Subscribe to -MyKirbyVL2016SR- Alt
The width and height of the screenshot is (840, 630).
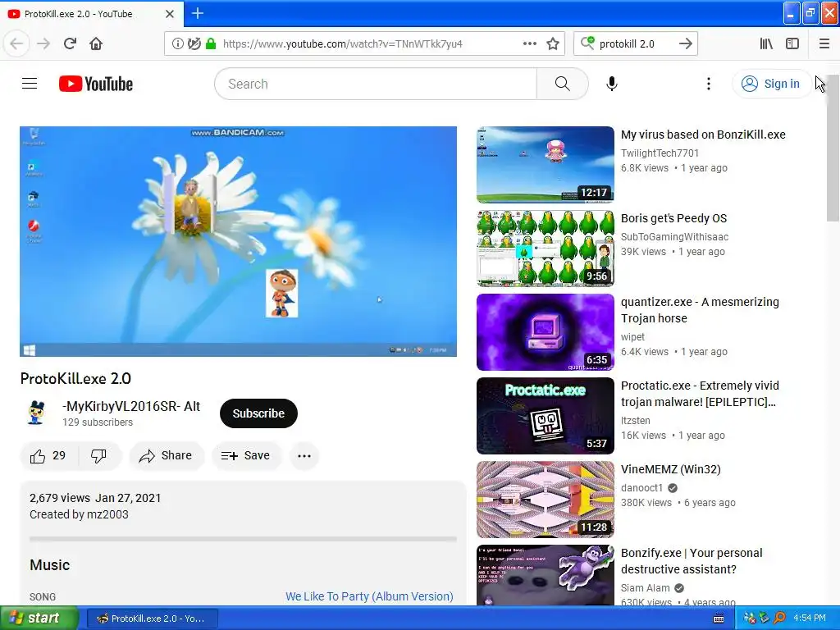258,413
